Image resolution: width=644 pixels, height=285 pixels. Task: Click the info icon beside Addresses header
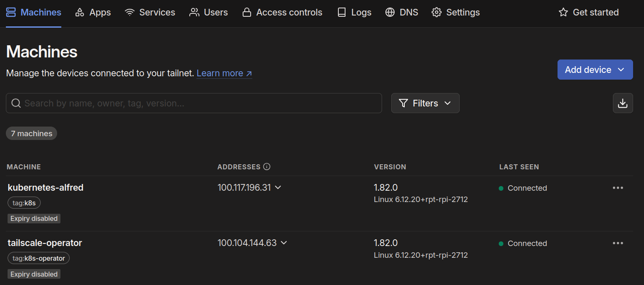tap(267, 167)
